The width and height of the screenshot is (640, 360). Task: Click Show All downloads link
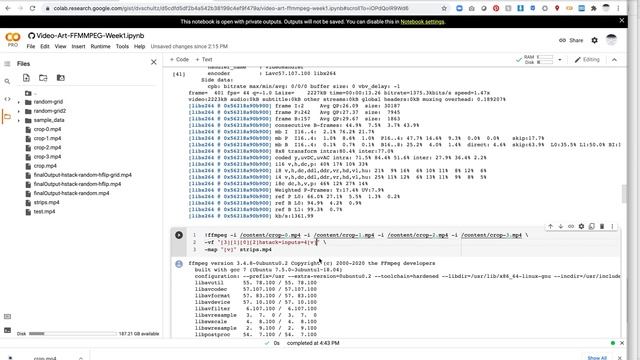point(597,358)
